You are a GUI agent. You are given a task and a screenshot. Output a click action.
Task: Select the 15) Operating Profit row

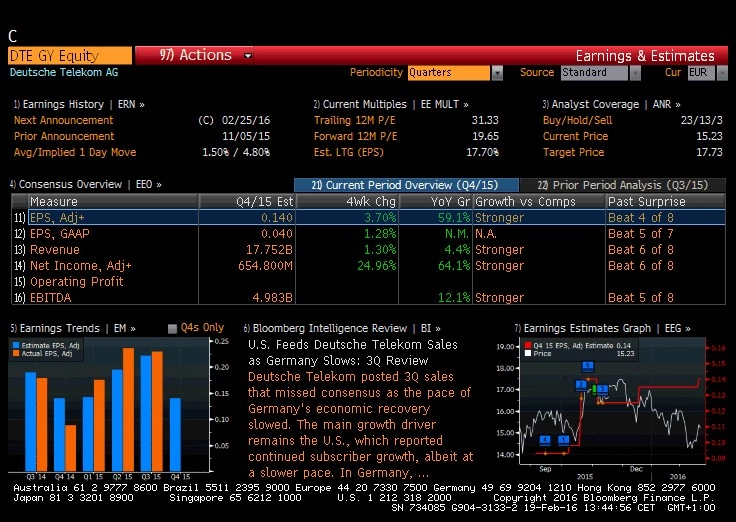tap(368, 282)
